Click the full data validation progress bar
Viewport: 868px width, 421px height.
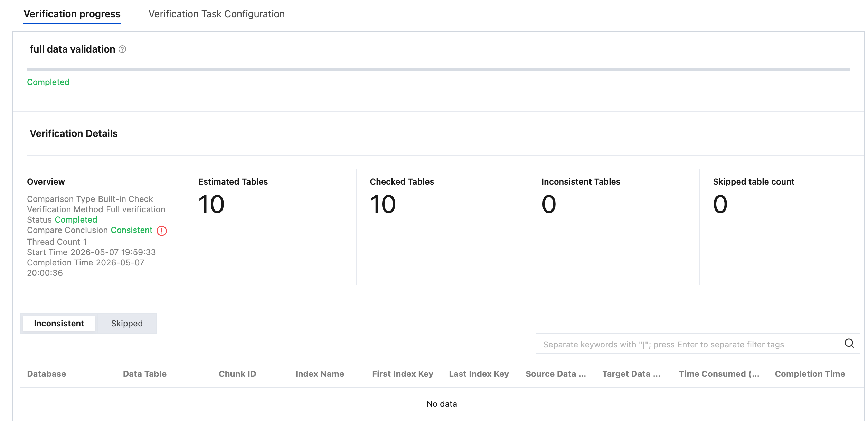coord(438,69)
